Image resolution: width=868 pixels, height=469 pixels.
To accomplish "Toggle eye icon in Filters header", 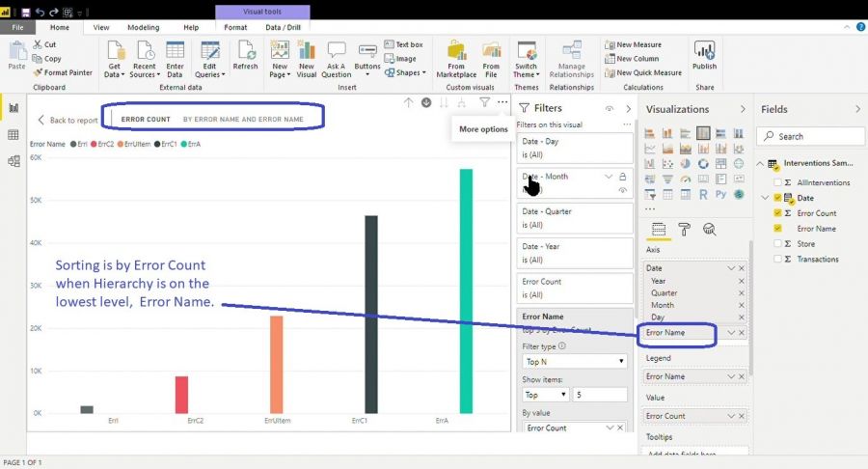I will pos(610,108).
